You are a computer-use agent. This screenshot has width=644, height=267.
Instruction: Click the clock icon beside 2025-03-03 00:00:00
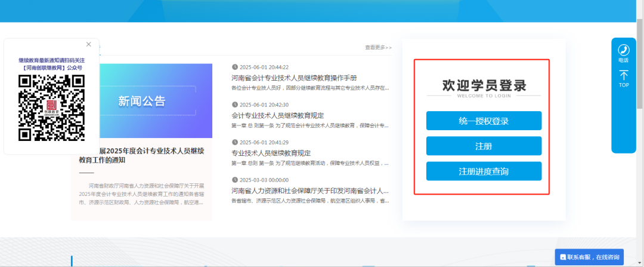pos(234,180)
